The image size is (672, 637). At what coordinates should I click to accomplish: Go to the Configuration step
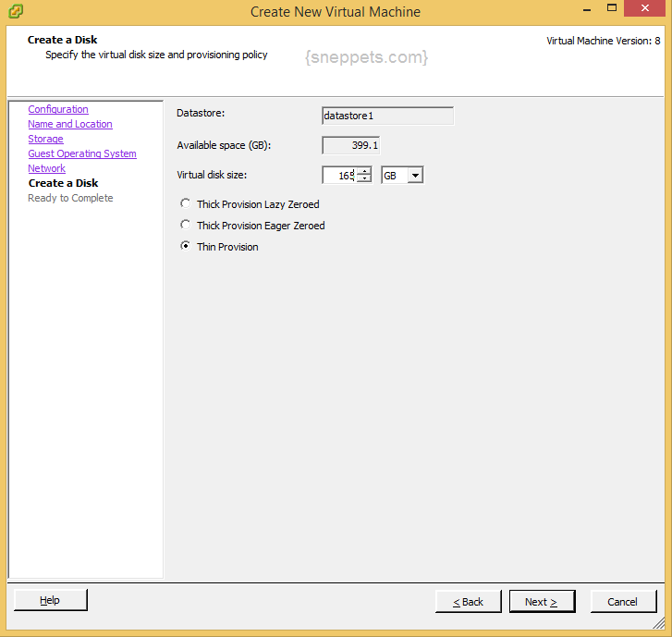58,109
